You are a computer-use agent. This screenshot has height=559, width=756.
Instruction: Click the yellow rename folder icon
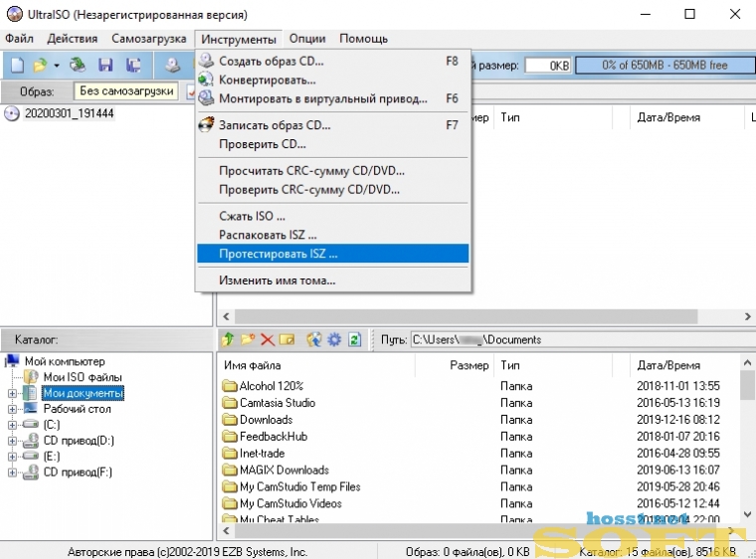(x=286, y=339)
